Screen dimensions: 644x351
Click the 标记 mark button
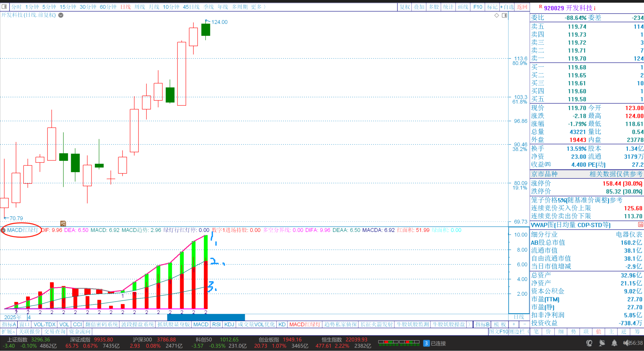(492, 7)
